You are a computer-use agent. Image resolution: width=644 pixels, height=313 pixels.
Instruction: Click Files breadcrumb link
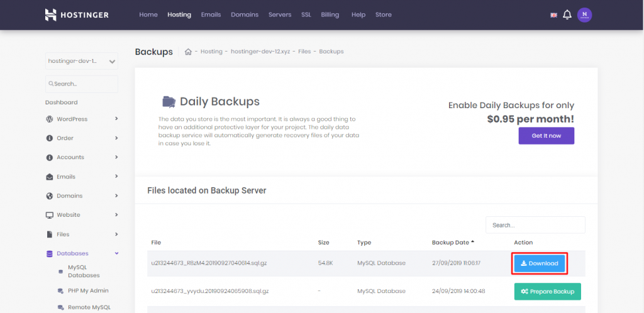304,52
